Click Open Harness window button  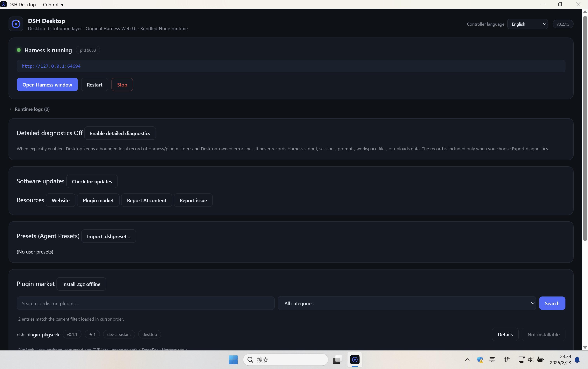pyautogui.click(x=47, y=84)
